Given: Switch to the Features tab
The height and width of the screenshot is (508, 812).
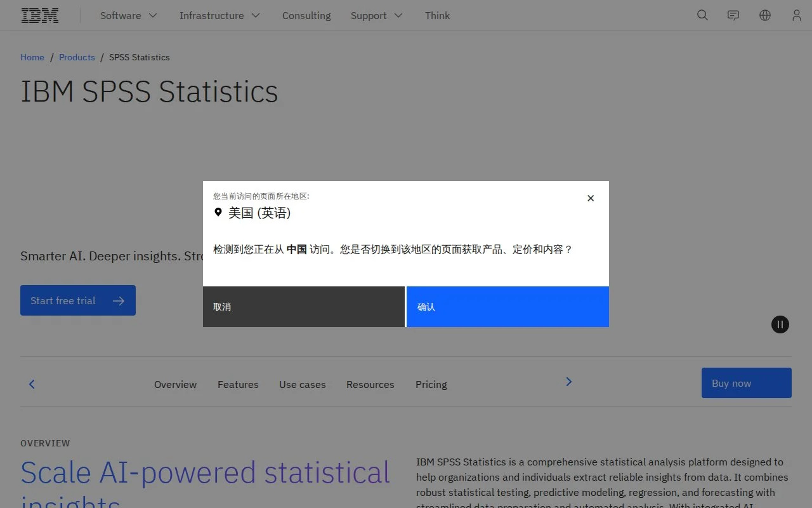Looking at the screenshot, I should click(238, 384).
